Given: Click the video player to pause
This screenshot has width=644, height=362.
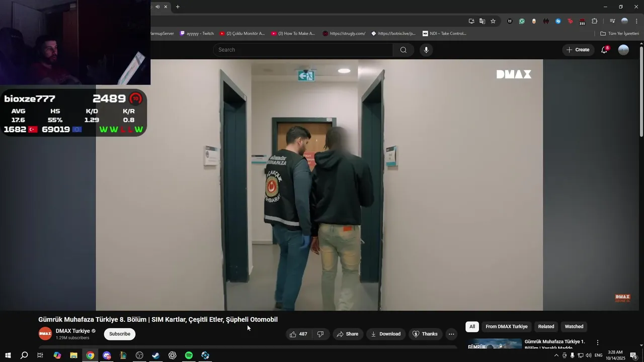Looking at the screenshot, I should tap(319, 185).
